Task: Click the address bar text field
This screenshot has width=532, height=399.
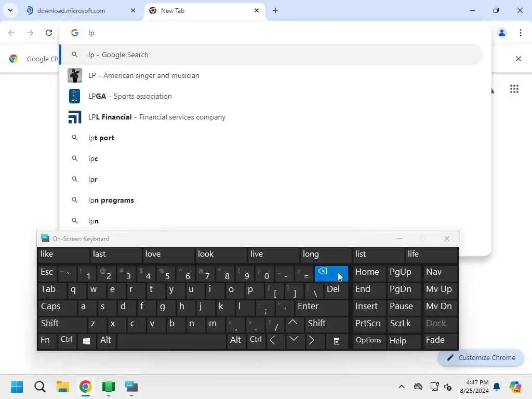Action: (275, 33)
